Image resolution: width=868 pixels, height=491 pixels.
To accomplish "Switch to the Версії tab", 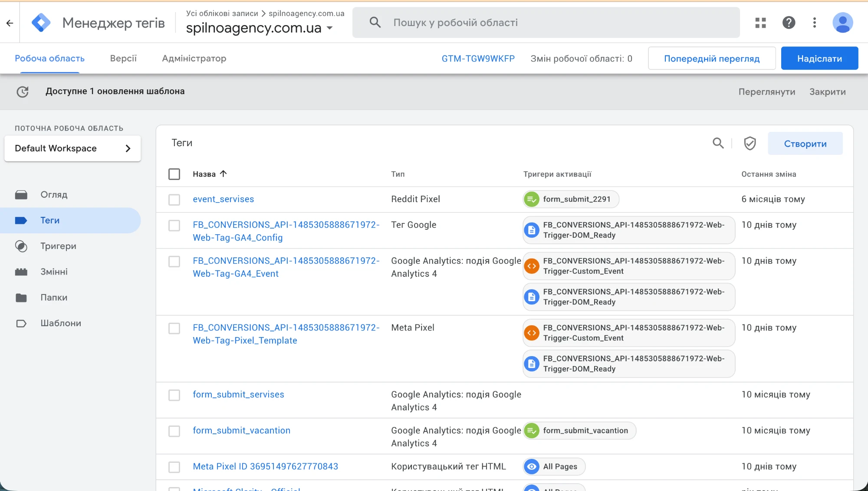I will [x=123, y=59].
